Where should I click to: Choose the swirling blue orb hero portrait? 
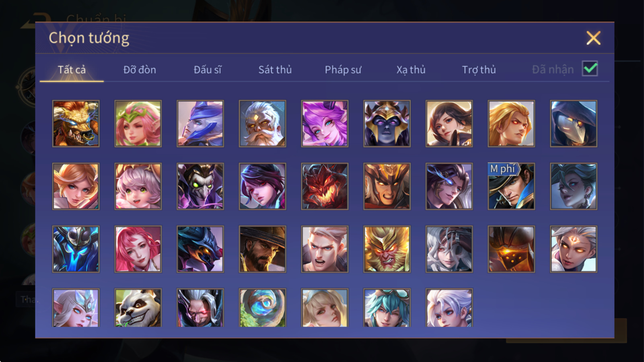262,307
